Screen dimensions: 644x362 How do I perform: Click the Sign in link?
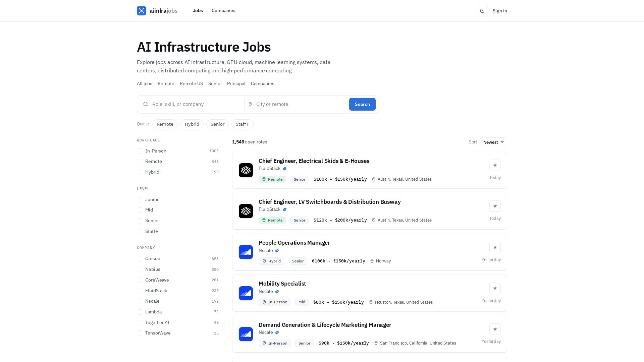(x=500, y=11)
